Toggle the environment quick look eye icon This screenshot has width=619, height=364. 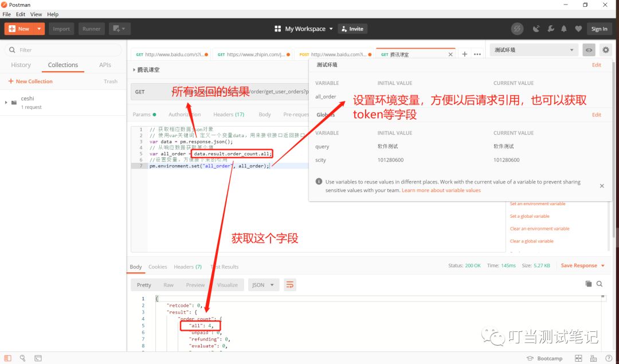click(589, 50)
